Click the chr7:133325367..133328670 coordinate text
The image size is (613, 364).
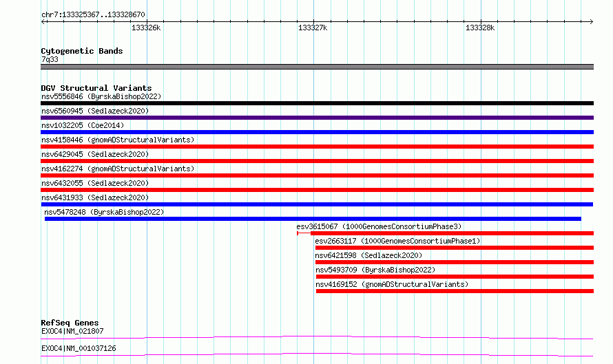(93, 15)
